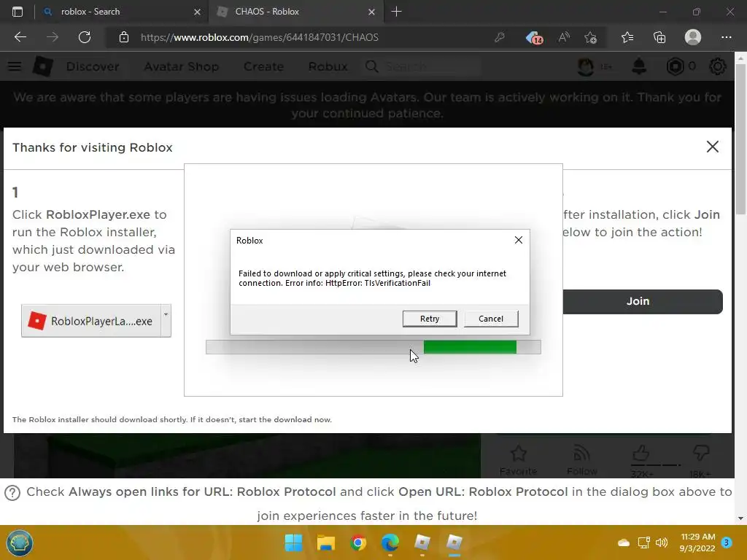
Task: Follow the CHAOS game
Action: [x=581, y=461]
